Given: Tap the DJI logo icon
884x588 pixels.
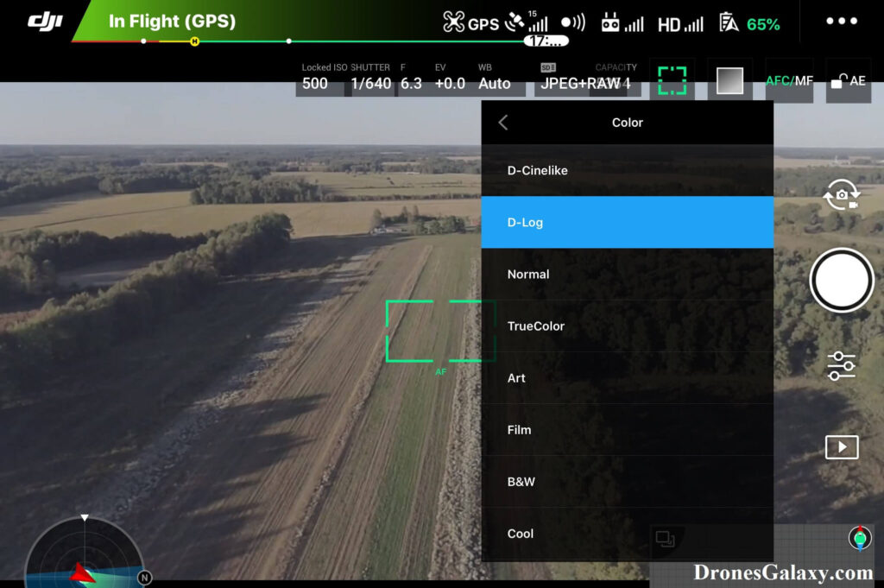Looking at the screenshot, I should point(45,22).
